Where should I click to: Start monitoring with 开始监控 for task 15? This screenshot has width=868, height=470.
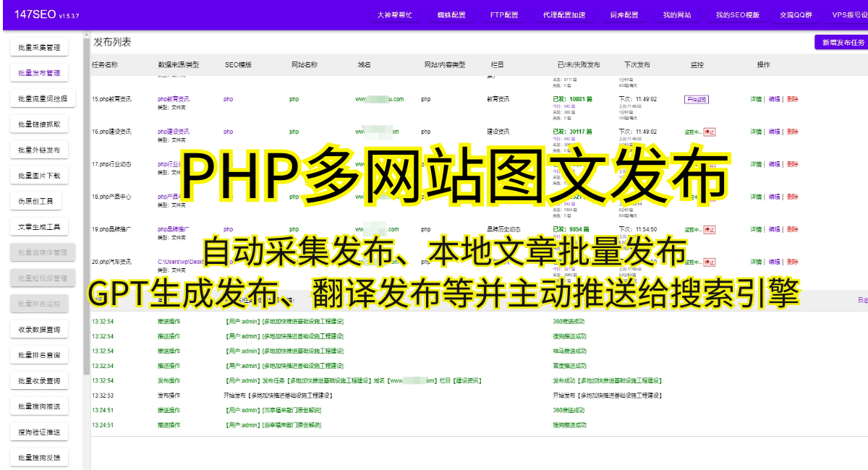tap(696, 99)
